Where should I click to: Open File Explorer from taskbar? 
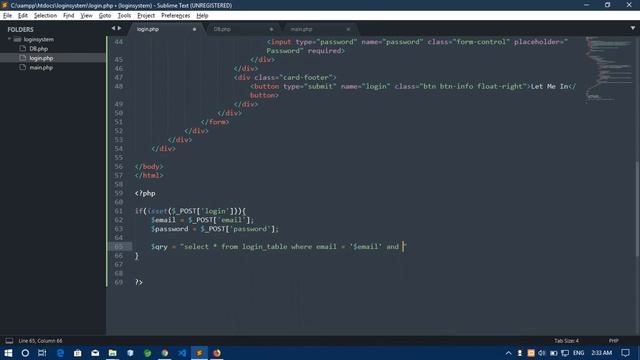[113, 353]
